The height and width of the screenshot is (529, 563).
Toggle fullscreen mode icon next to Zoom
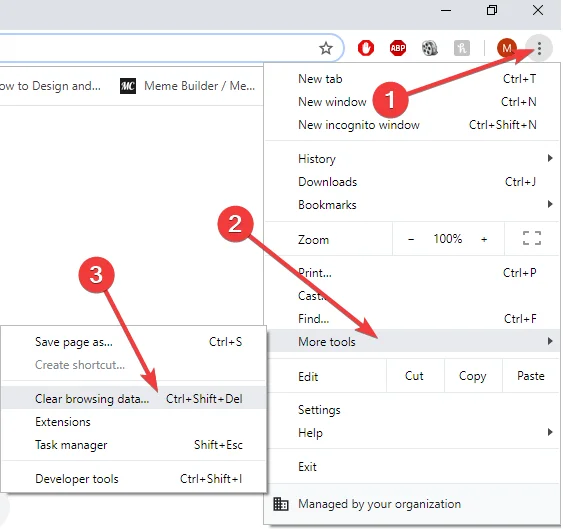[532, 238]
